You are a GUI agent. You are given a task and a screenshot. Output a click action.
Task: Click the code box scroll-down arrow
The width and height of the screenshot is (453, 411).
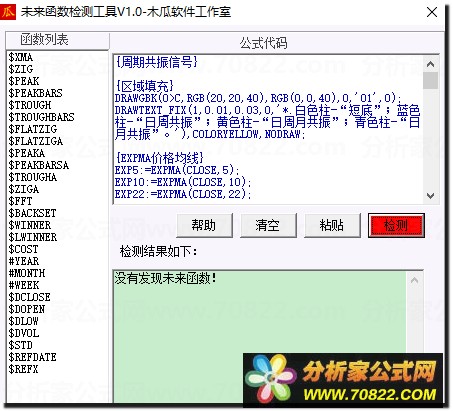click(430, 196)
